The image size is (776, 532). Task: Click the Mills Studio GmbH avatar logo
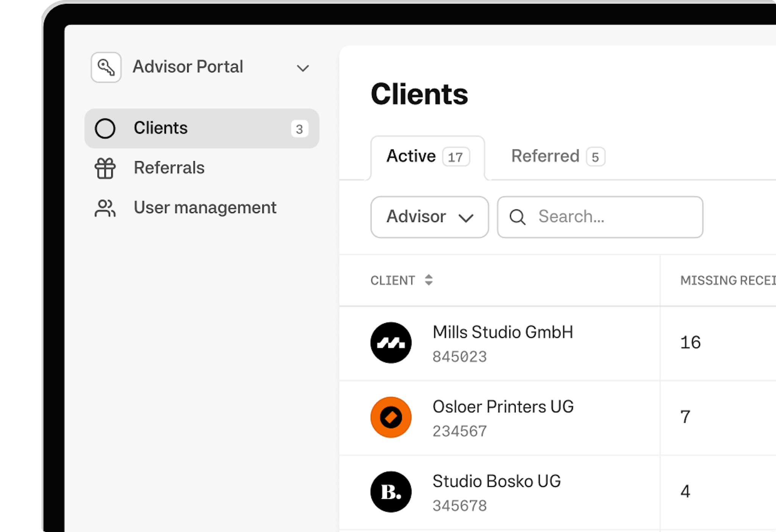391,342
